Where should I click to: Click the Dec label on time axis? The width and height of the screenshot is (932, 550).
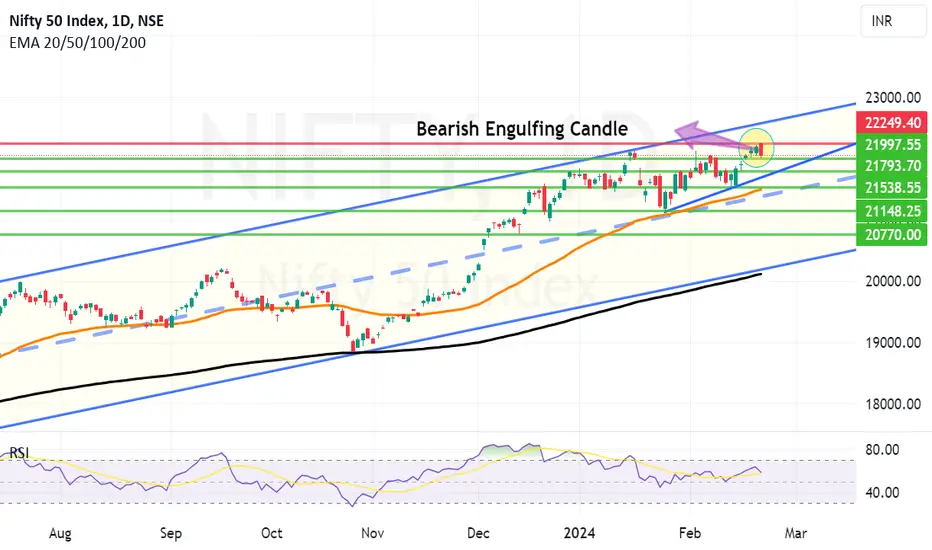(478, 533)
